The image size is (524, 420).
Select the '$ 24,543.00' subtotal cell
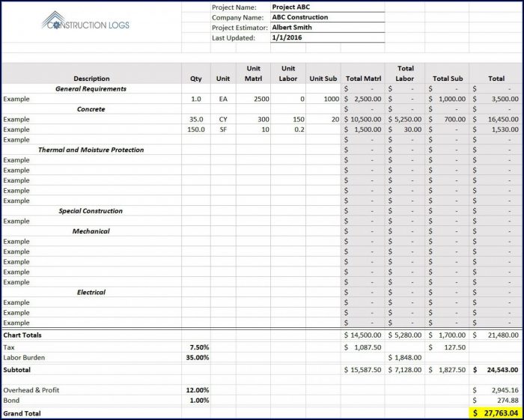pyautogui.click(x=496, y=370)
